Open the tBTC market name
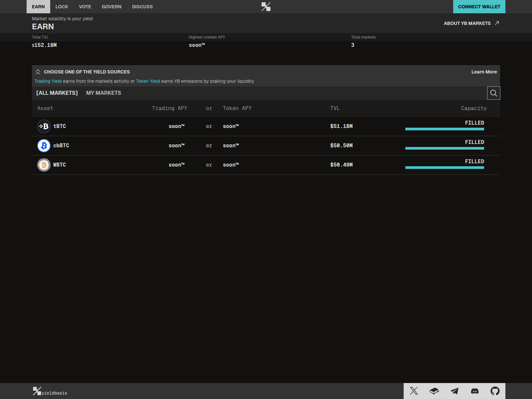This screenshot has height=399, width=532. 60,126
